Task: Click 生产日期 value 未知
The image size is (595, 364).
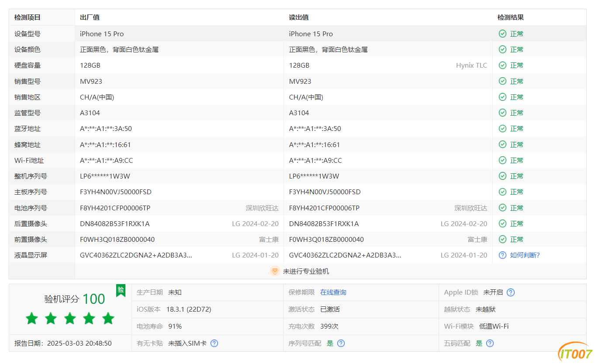Action: point(175,292)
